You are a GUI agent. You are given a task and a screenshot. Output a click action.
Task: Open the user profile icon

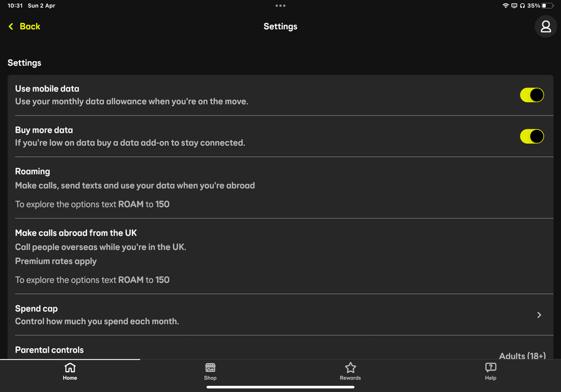[x=545, y=26]
